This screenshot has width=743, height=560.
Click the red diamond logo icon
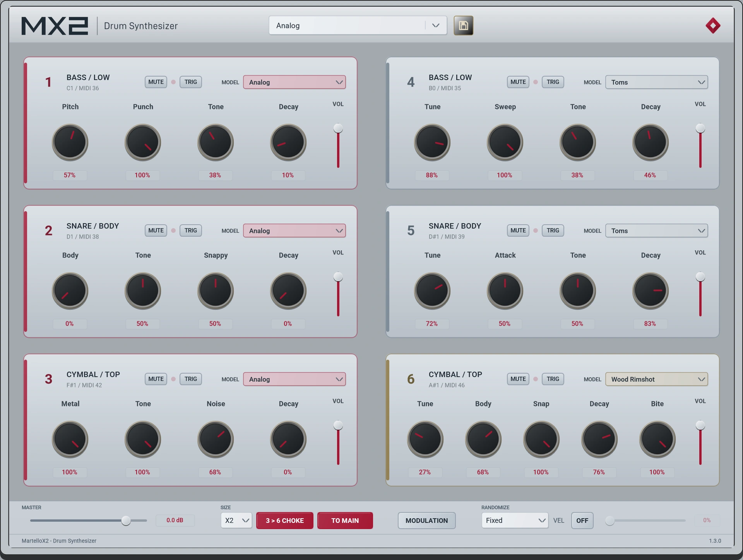(x=713, y=26)
